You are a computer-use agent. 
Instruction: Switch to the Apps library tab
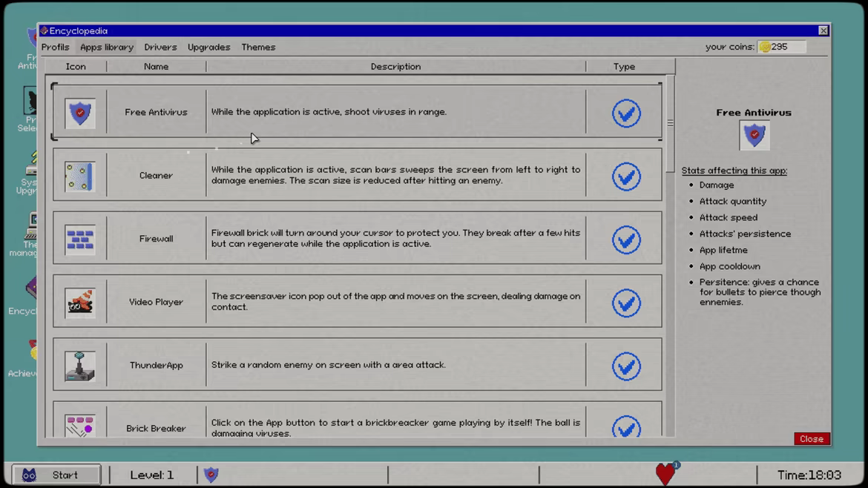pyautogui.click(x=107, y=47)
